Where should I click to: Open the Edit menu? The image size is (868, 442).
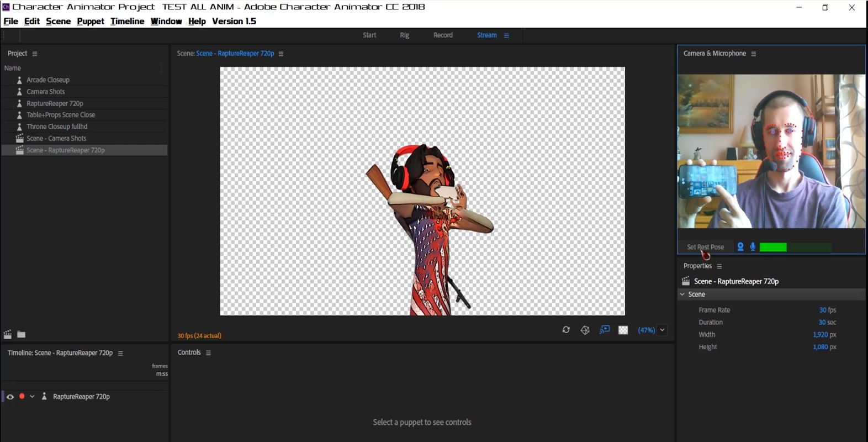pos(31,21)
